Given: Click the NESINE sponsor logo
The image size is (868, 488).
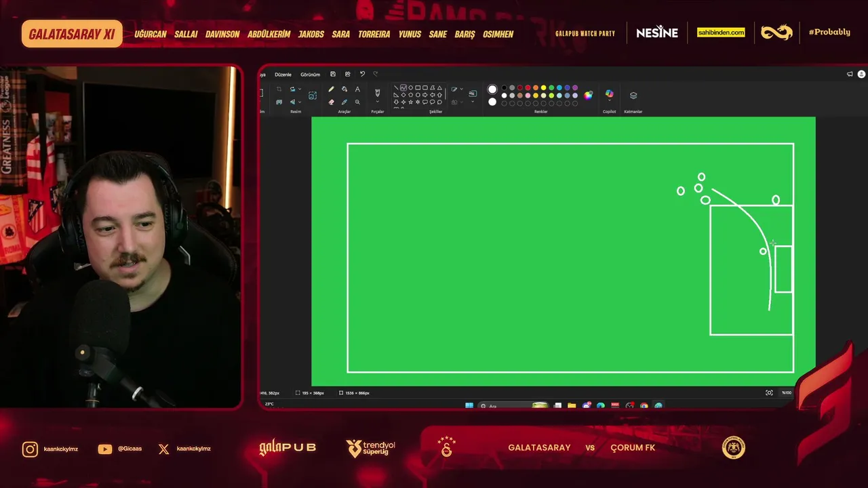Looking at the screenshot, I should (657, 33).
